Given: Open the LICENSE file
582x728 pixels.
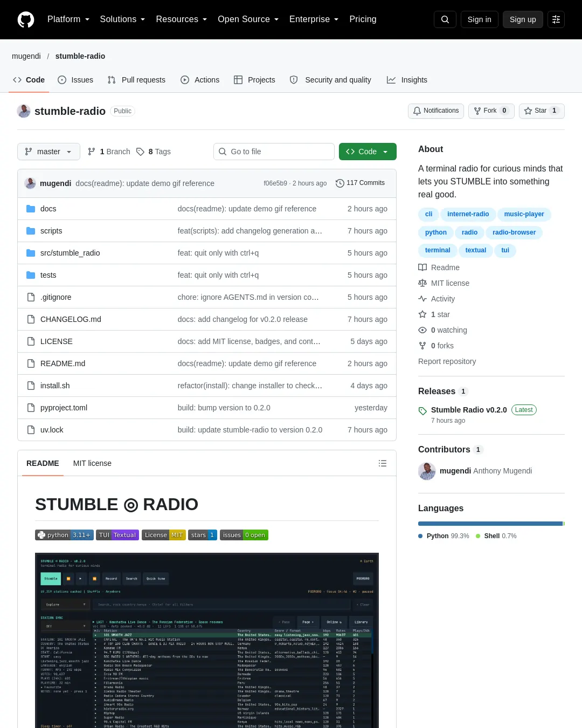Looking at the screenshot, I should [x=57, y=341].
